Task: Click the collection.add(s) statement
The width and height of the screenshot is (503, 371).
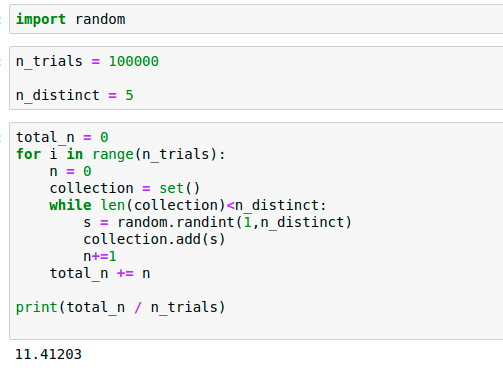Action: [x=154, y=239]
